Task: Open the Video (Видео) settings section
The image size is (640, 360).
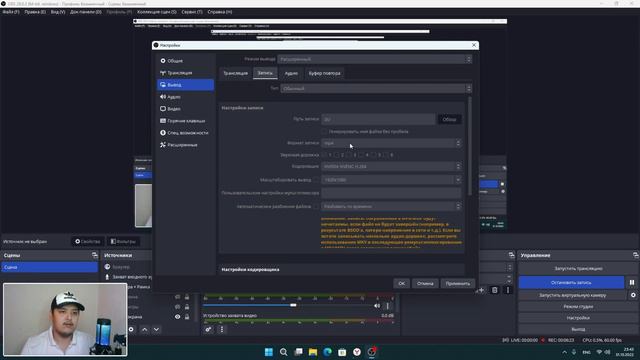Action: click(185, 109)
